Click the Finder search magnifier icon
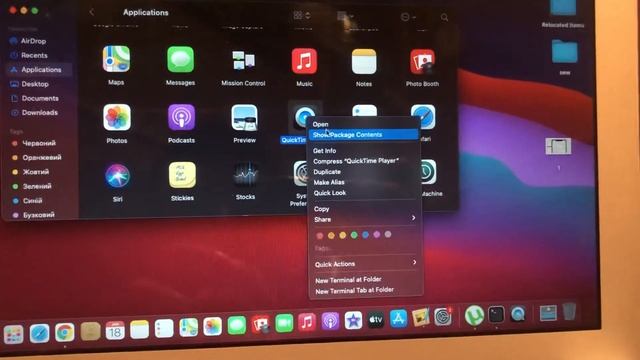 point(444,18)
